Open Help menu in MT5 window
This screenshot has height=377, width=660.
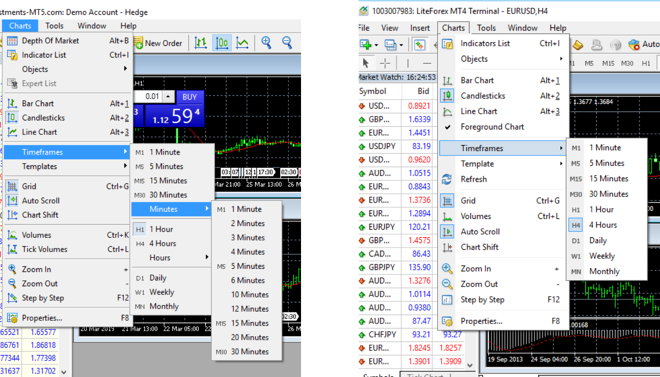[x=128, y=26]
